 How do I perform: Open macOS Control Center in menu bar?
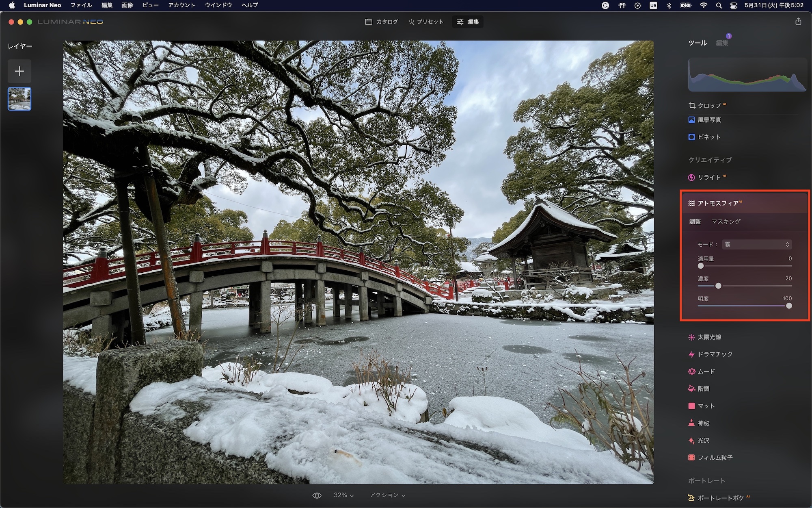(734, 5)
